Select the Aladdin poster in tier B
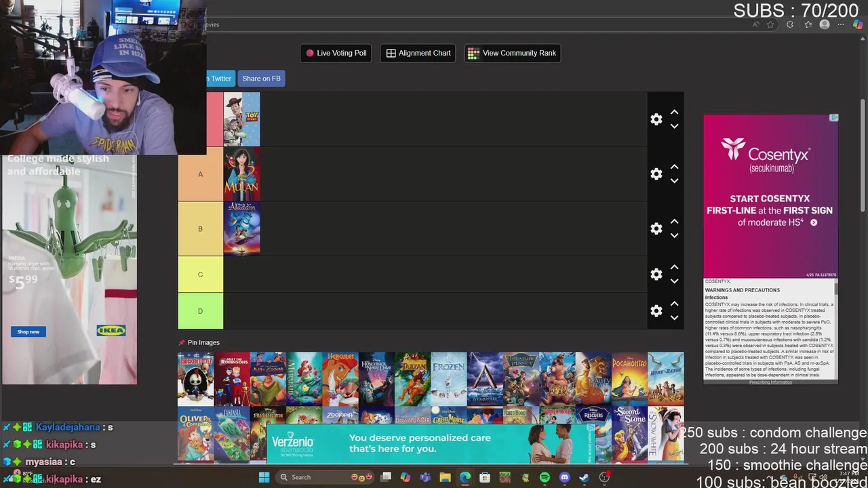 tap(241, 229)
